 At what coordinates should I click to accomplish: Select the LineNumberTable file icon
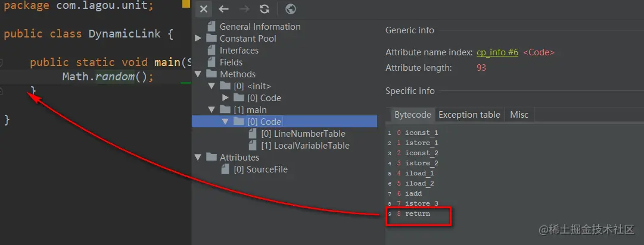point(253,134)
